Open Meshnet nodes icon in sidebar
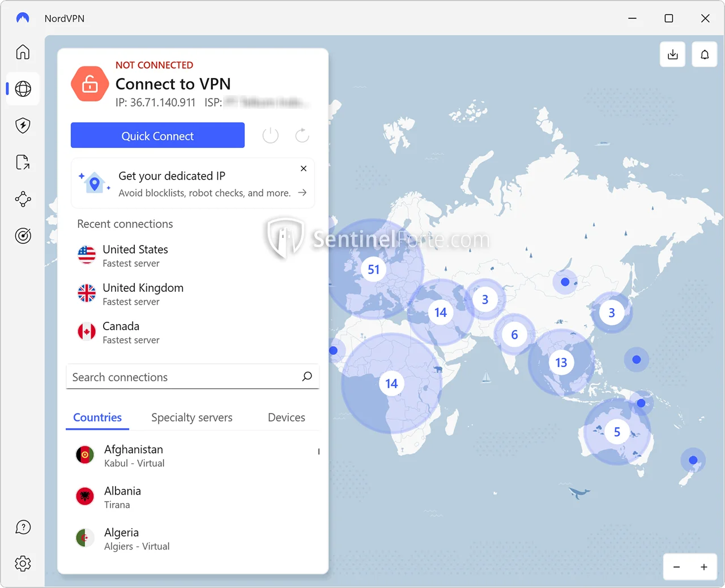The width and height of the screenshot is (725, 588). point(23,199)
